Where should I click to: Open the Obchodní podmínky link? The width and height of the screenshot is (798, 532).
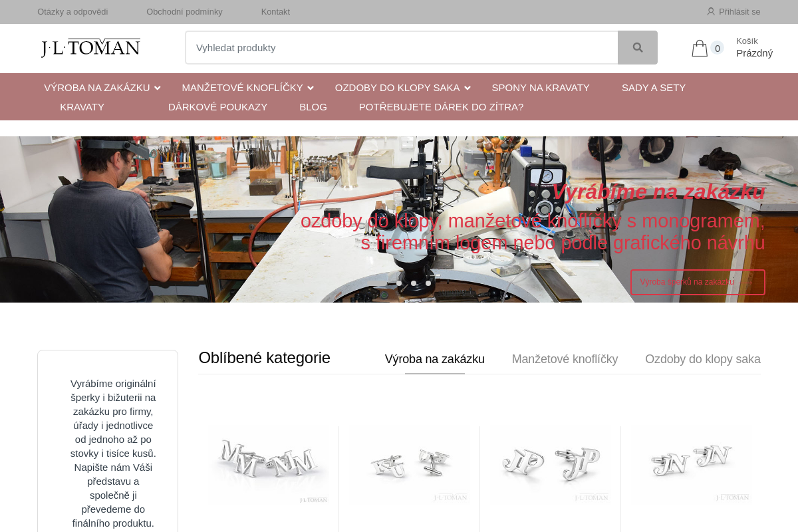point(184,11)
